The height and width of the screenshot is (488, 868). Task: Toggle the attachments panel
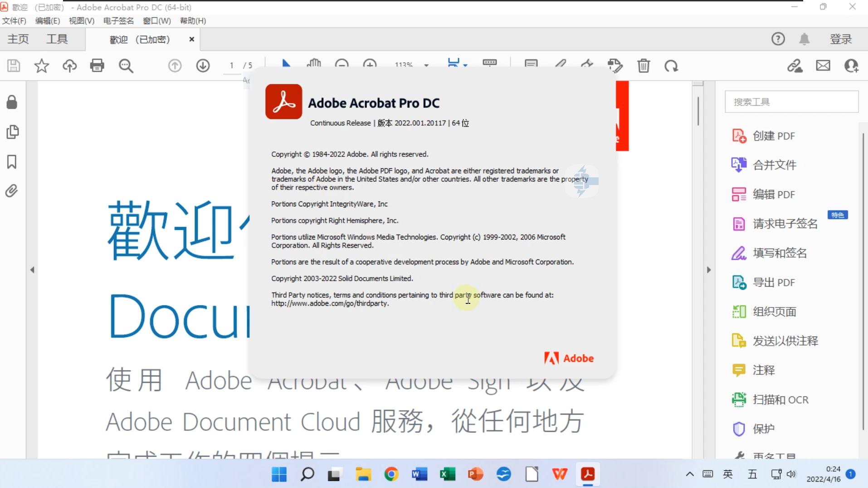coord(12,191)
